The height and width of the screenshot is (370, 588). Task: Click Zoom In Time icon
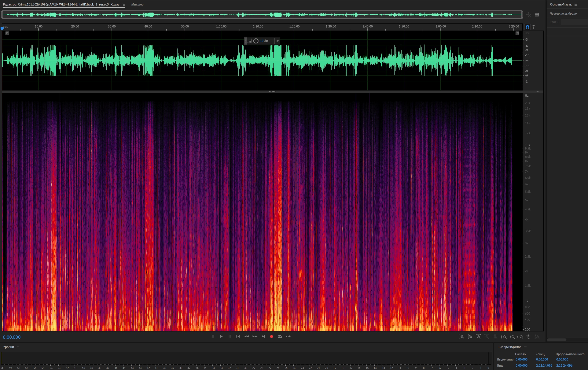(x=478, y=337)
